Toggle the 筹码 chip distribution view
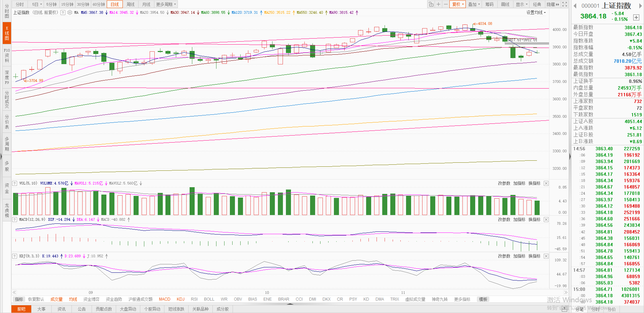 pos(489,4)
